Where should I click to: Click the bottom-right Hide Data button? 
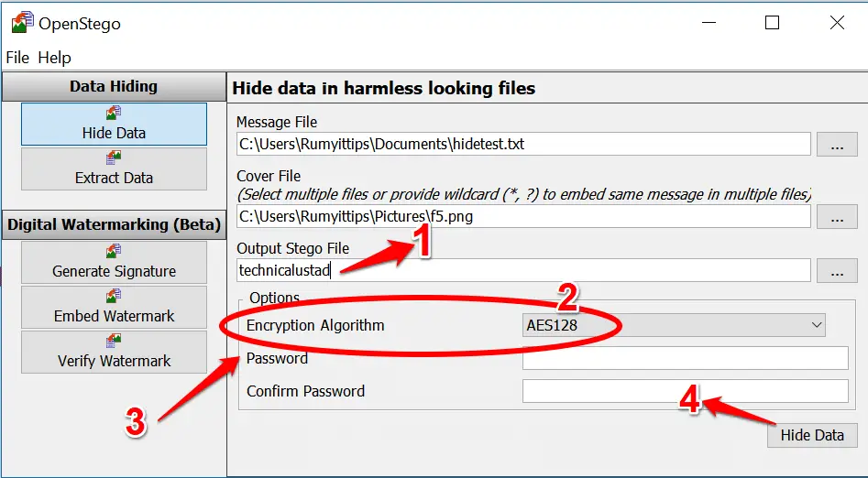coord(812,435)
